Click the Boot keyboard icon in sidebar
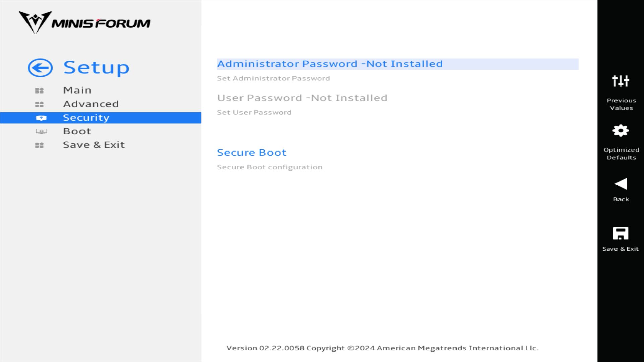 (x=41, y=131)
